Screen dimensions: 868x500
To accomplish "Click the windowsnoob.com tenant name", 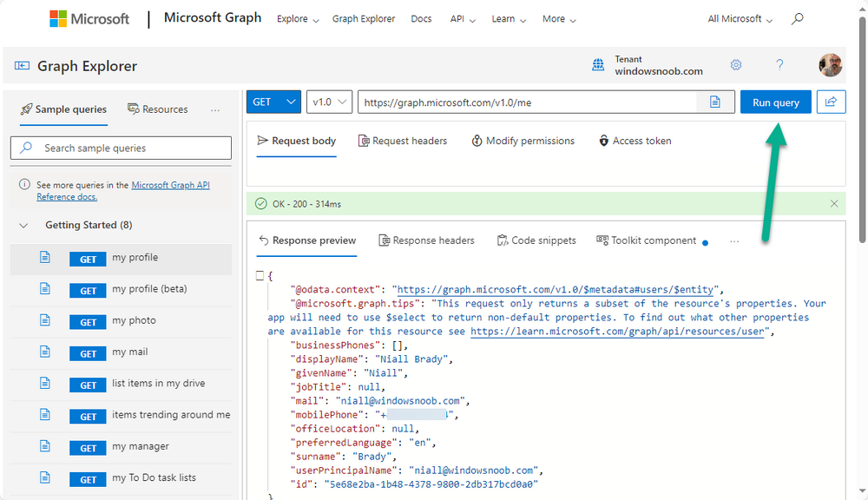I will click(x=659, y=71).
